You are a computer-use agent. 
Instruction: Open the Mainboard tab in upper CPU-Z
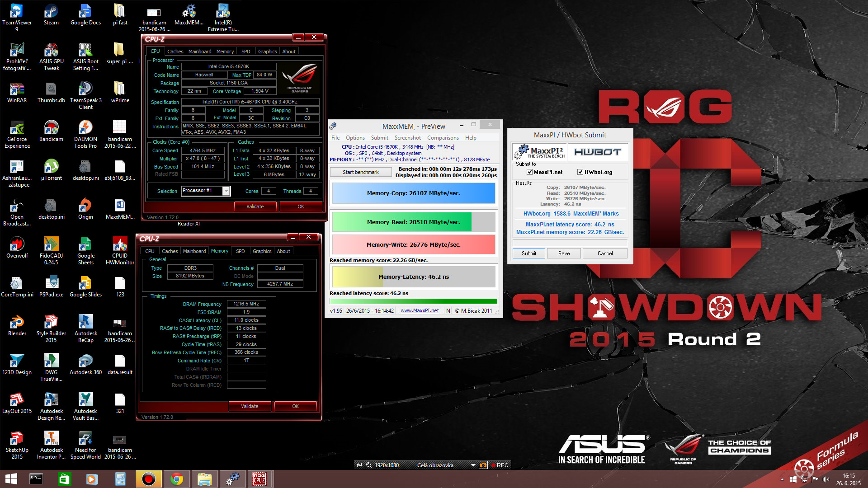(200, 52)
